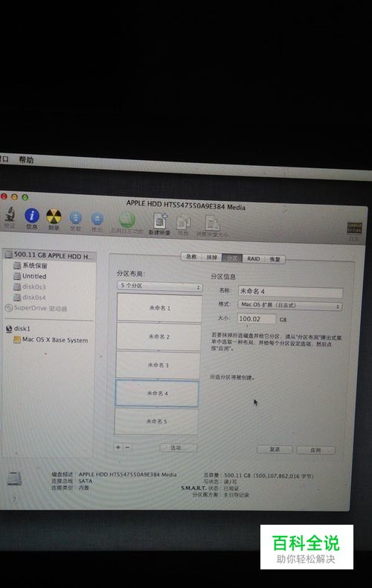Switch to the Erase (抹掉) tab
Screen dimensions: 372x588
tap(211, 258)
